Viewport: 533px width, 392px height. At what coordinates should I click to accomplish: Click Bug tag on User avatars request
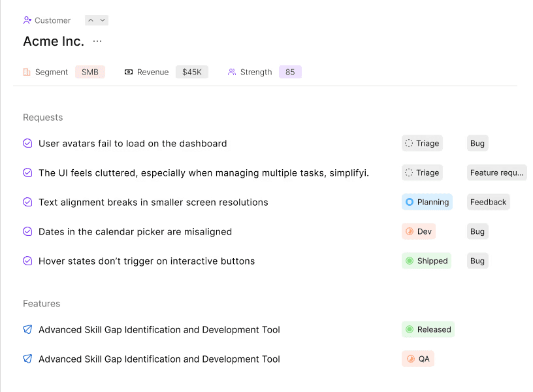tap(477, 144)
